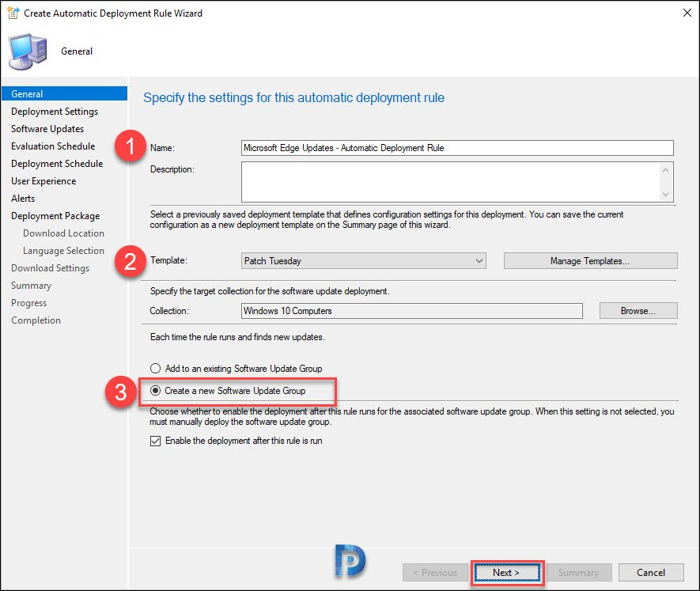Go to the Software Updates page
Screen dimensions: 700x591
47,129
